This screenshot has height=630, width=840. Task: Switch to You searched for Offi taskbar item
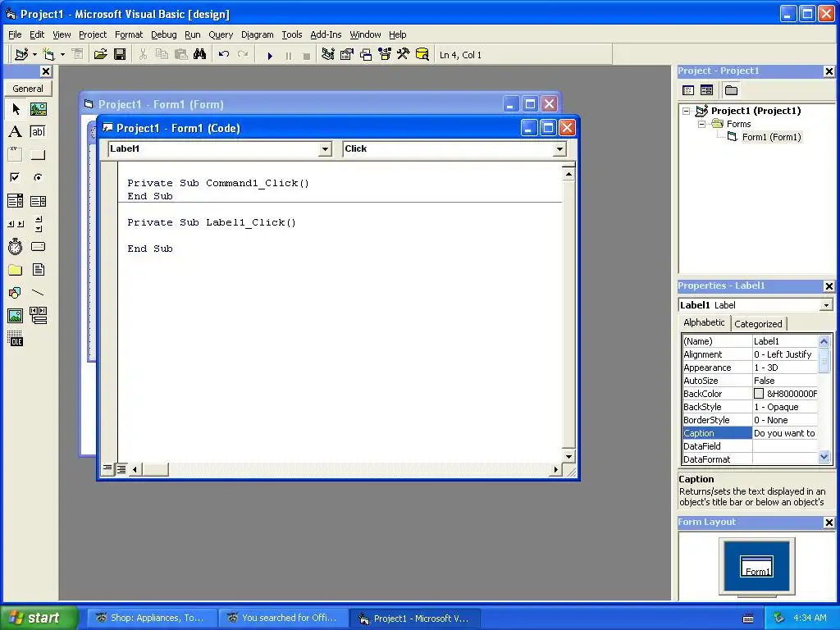282,618
